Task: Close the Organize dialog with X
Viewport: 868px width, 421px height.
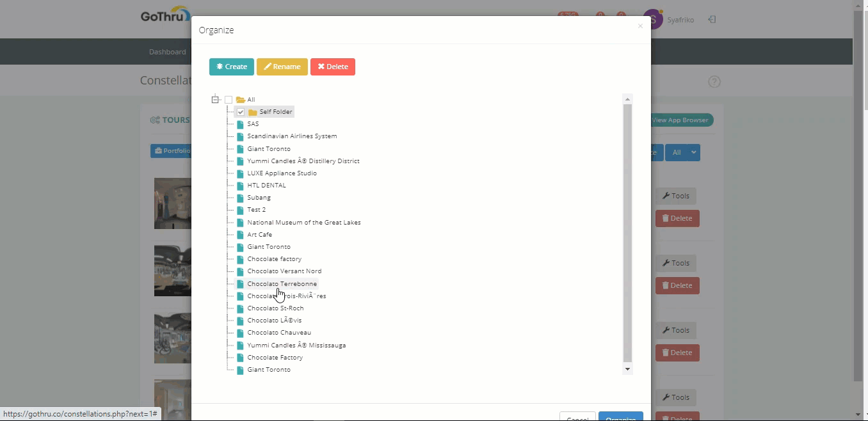Action: 640,26
